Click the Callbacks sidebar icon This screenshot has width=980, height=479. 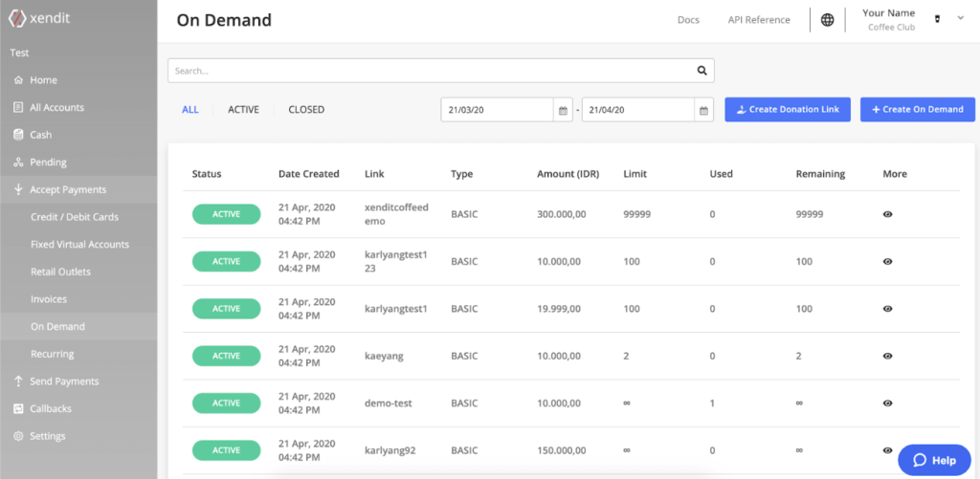(x=19, y=409)
